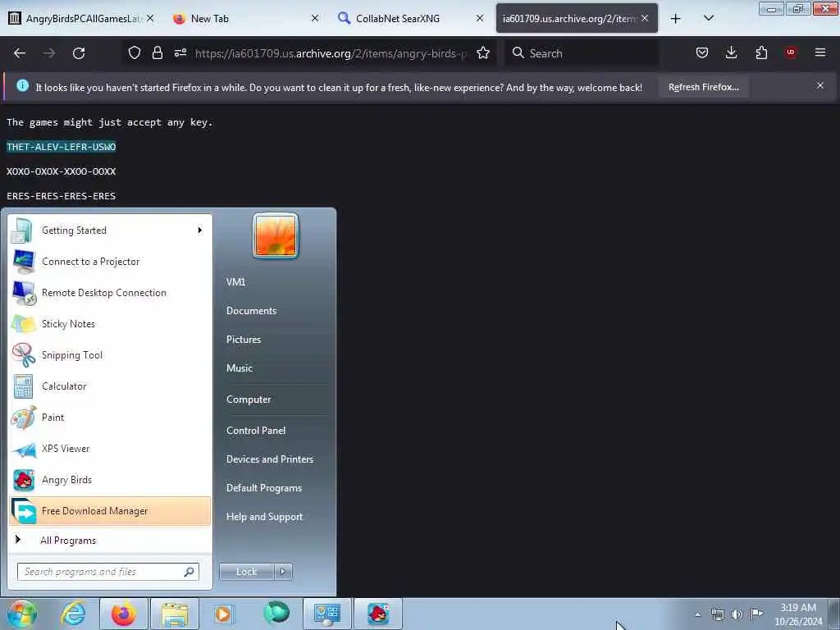This screenshot has width=840, height=630.
Task: Switch to the AngryBirdsPCAllGames tab
Action: coord(81,19)
